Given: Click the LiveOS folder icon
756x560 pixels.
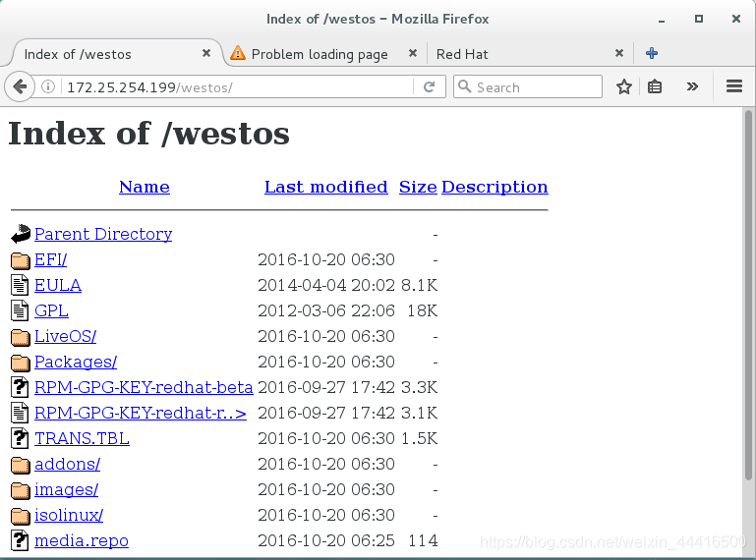Looking at the screenshot, I should (21, 337).
